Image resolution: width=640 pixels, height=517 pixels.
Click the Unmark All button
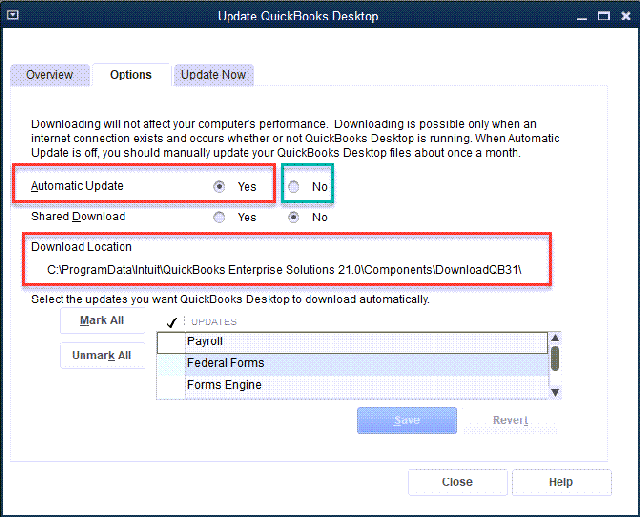point(102,355)
